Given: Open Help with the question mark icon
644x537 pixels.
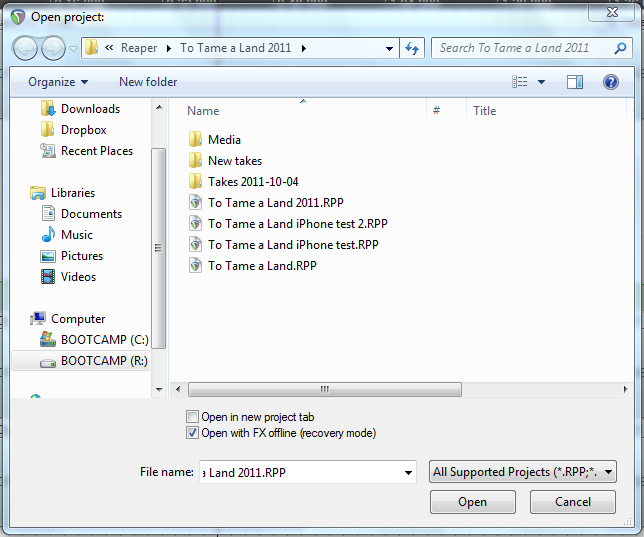Looking at the screenshot, I should point(611,82).
